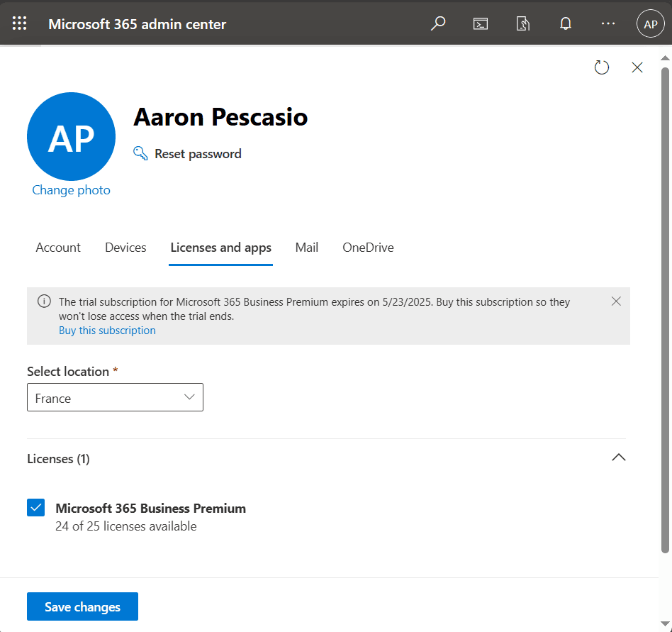Open the Microsoft 365 app launcher grid
Screen dimensions: 672x632
click(19, 23)
